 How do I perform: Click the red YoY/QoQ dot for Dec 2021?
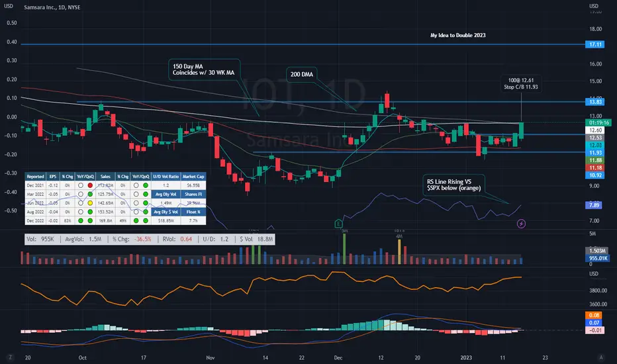click(90, 185)
